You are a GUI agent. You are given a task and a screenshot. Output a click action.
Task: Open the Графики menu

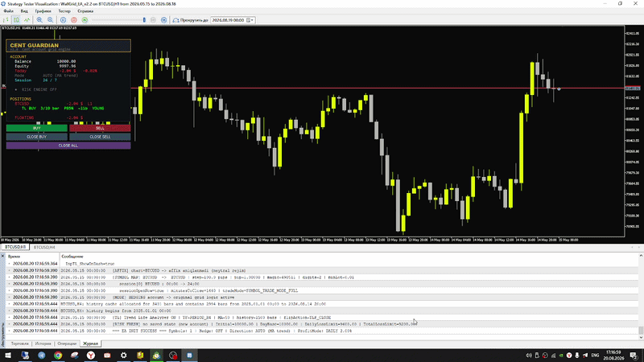(43, 11)
